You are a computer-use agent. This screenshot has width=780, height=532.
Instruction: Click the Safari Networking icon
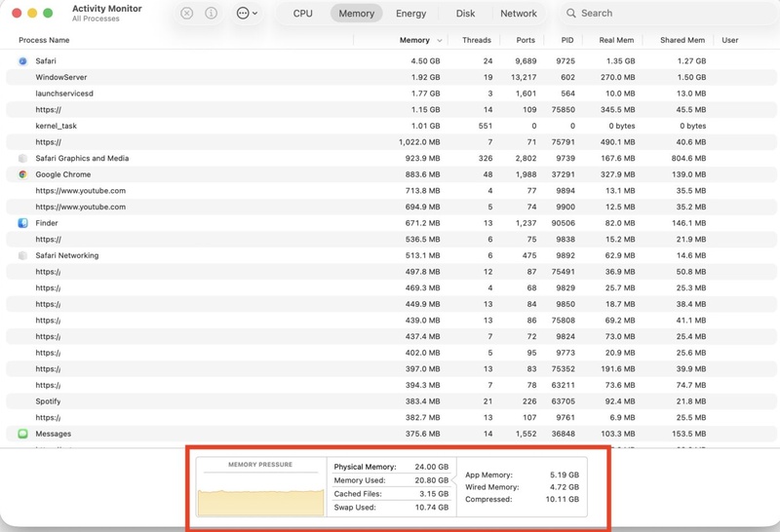pyautogui.click(x=22, y=255)
